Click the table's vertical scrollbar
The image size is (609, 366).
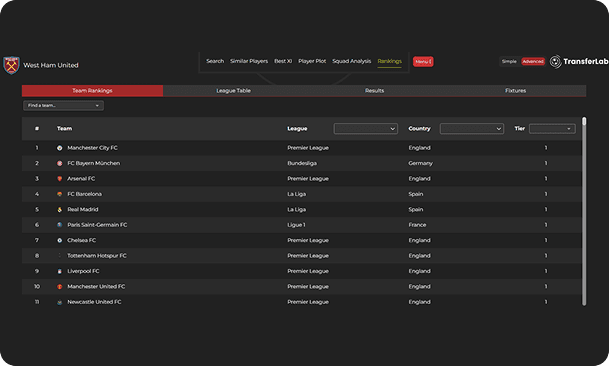tap(584, 211)
